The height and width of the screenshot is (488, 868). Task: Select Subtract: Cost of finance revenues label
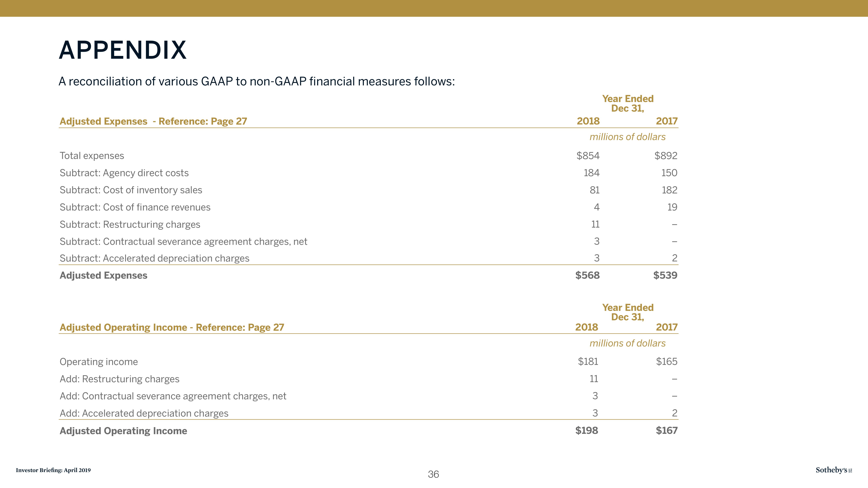point(135,207)
